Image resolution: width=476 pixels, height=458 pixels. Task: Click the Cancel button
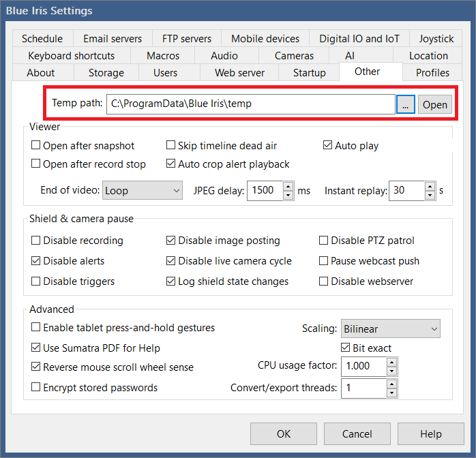tap(357, 433)
